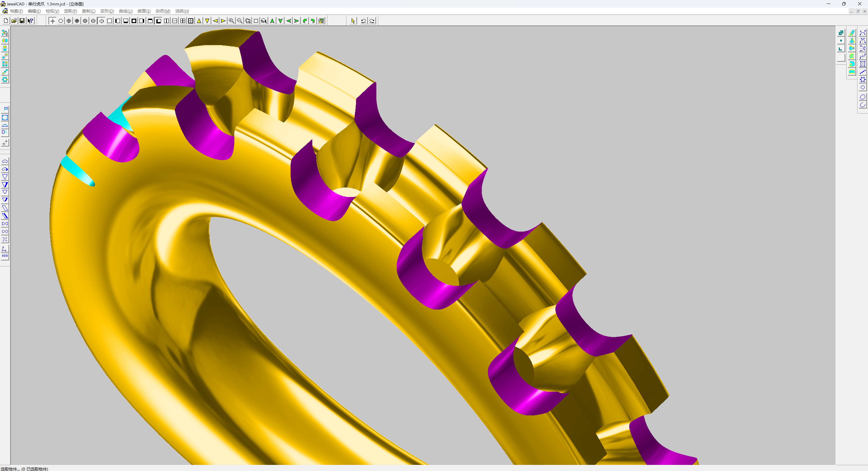Click the Save floppy disk icon
Viewport: 868px width, 471px height.
point(22,21)
